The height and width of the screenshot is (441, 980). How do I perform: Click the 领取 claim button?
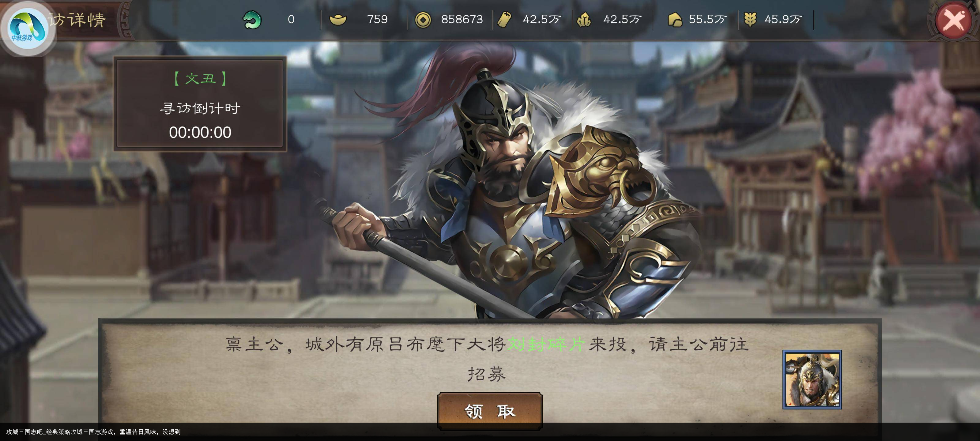(x=490, y=411)
